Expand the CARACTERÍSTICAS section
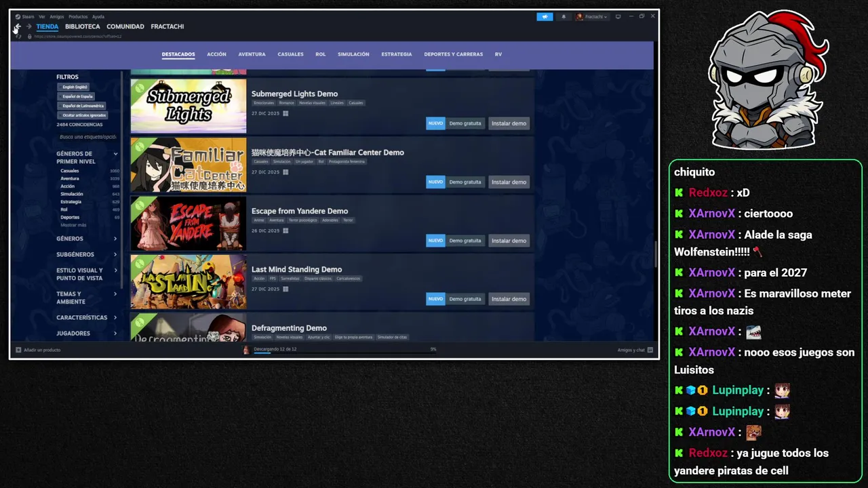 pyautogui.click(x=87, y=317)
